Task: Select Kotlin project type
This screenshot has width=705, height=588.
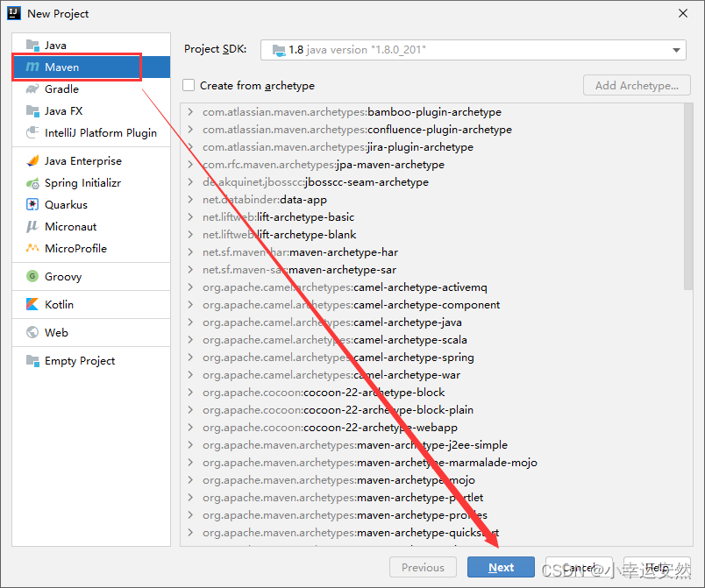Action: [x=91, y=304]
